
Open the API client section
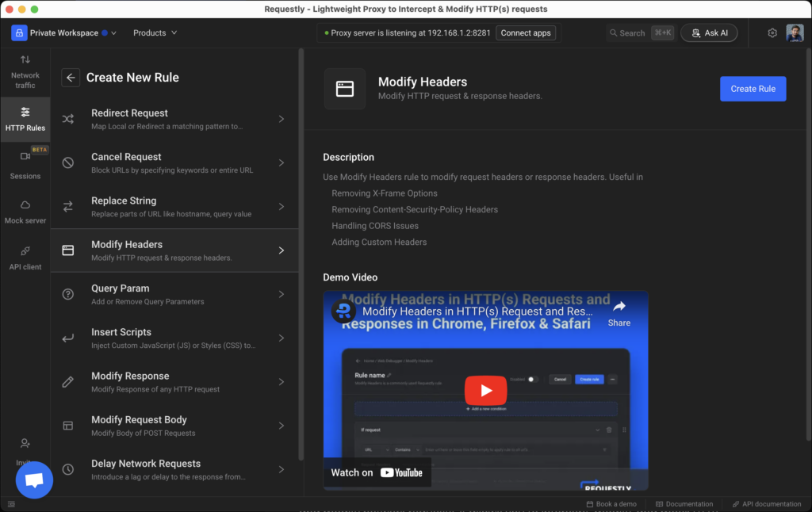click(x=25, y=258)
